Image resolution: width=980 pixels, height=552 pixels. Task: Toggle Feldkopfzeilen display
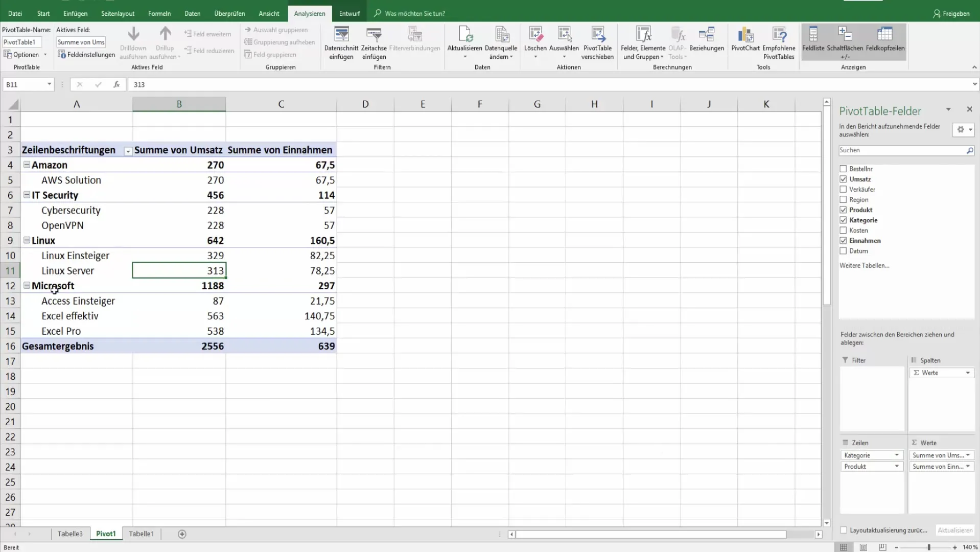[885, 42]
